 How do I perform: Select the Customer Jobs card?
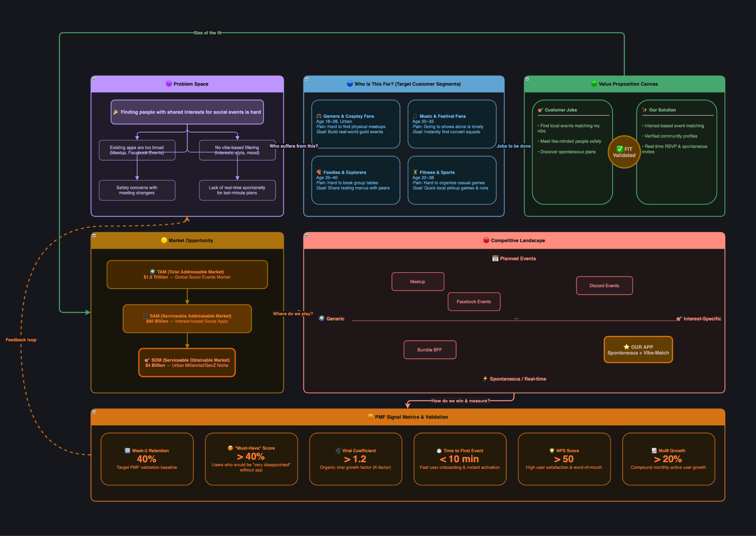click(573, 152)
